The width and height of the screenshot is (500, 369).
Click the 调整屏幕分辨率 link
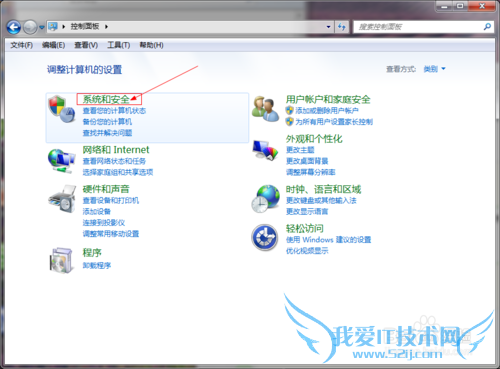pos(311,172)
